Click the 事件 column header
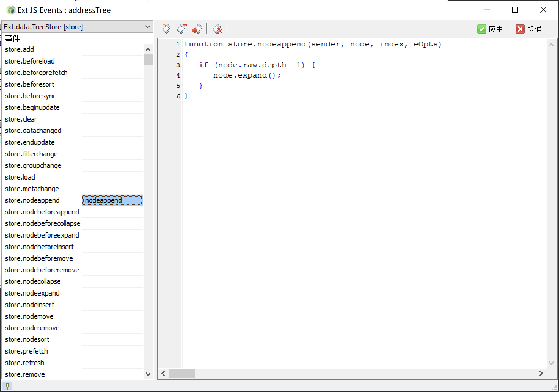This screenshot has height=392, width=559. tap(42, 38)
